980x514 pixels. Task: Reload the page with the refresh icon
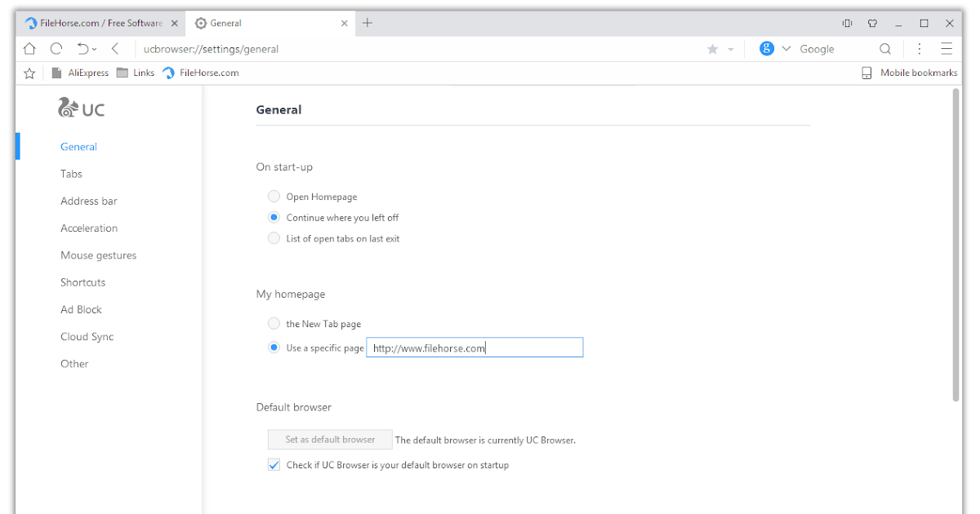click(x=56, y=49)
